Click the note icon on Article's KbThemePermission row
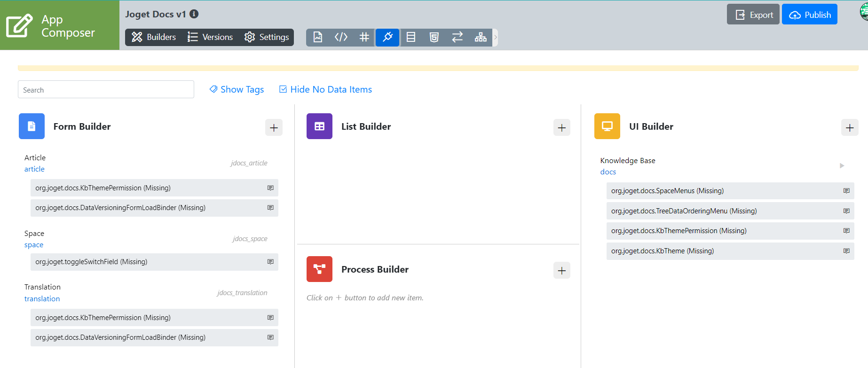868x368 pixels. (270, 188)
